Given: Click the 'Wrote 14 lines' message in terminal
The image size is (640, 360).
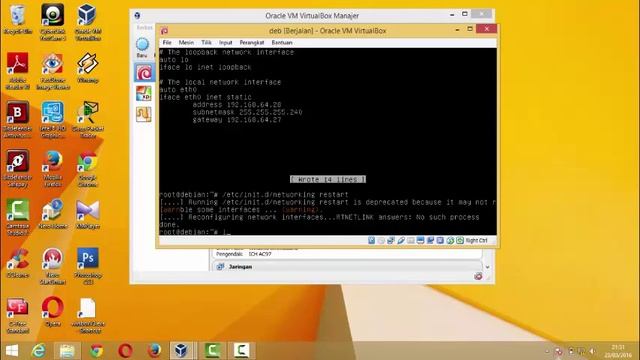Looking at the screenshot, I should (x=328, y=179).
